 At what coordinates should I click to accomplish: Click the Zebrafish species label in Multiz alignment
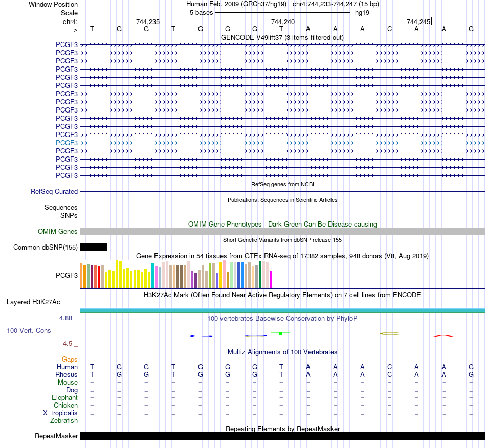(64, 421)
